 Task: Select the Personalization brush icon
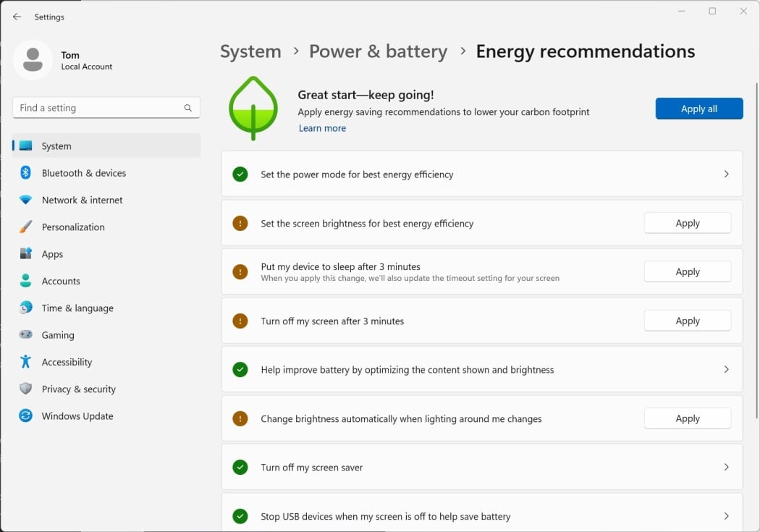(27, 227)
